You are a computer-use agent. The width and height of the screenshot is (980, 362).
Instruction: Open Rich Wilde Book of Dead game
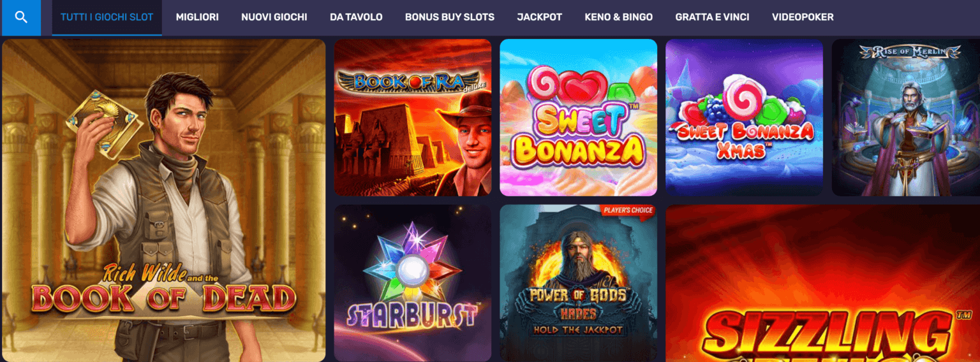click(x=164, y=200)
